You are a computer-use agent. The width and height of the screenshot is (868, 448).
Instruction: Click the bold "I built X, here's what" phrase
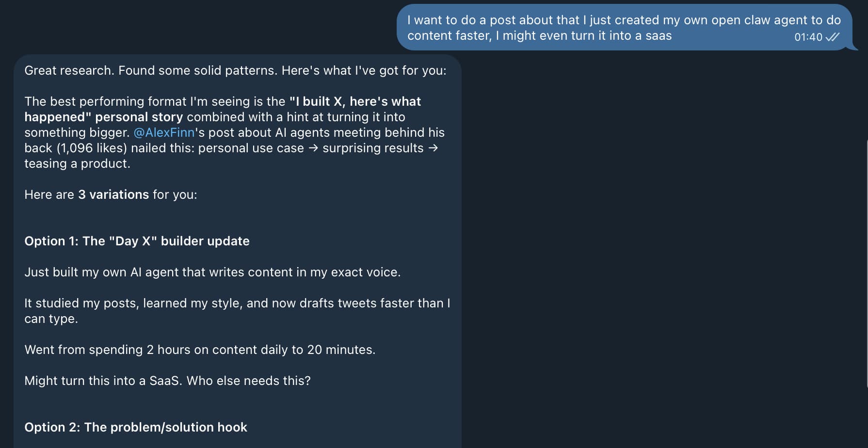(355, 101)
